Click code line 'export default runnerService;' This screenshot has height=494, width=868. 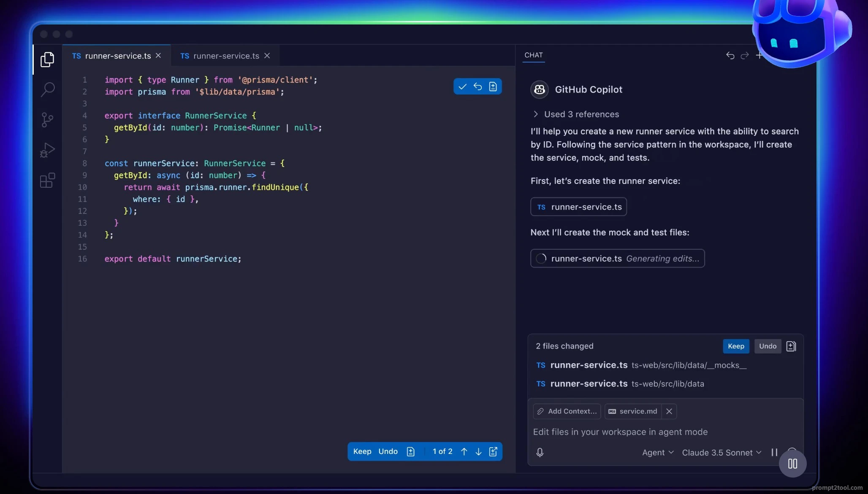click(x=173, y=259)
